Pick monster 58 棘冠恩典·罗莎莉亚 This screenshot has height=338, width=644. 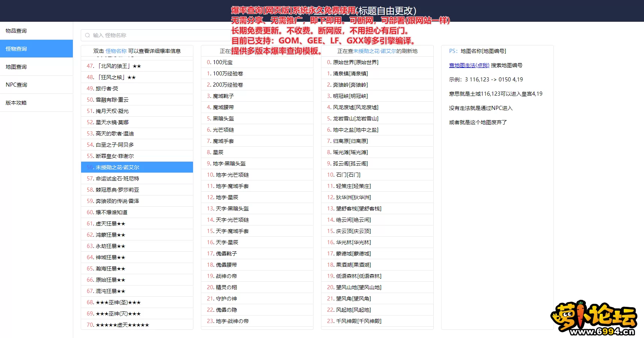click(x=137, y=190)
